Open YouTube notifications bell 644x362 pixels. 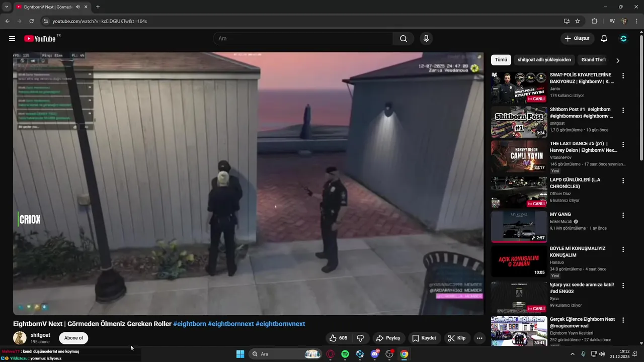(604, 39)
